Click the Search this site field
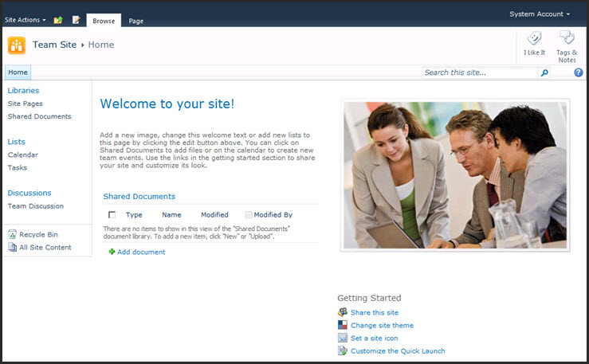The height and width of the screenshot is (364, 589). point(480,72)
